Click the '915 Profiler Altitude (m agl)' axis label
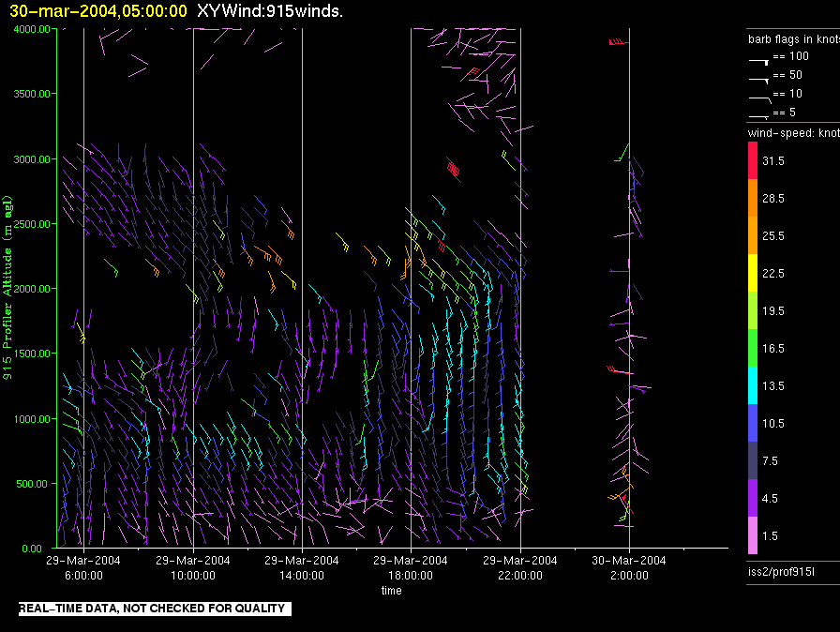The image size is (840, 632). (x=7, y=288)
